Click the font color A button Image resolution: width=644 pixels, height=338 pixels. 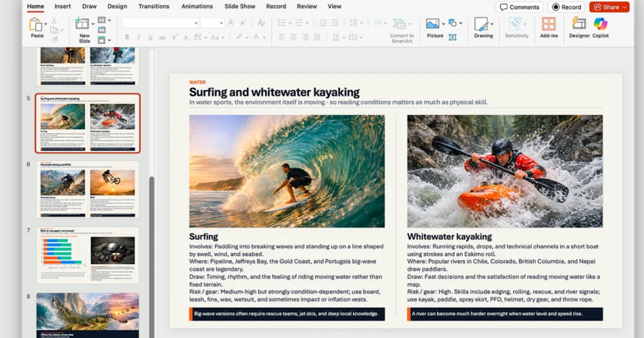point(256,38)
